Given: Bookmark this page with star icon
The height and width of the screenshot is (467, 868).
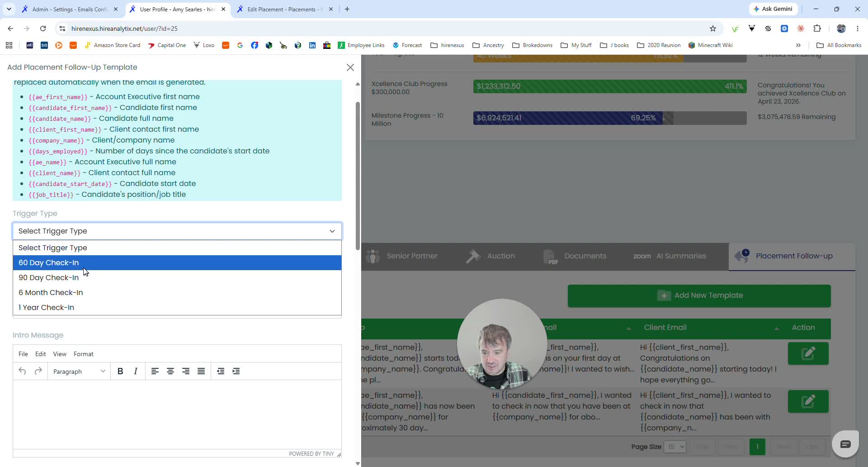Looking at the screenshot, I should pyautogui.click(x=713, y=29).
